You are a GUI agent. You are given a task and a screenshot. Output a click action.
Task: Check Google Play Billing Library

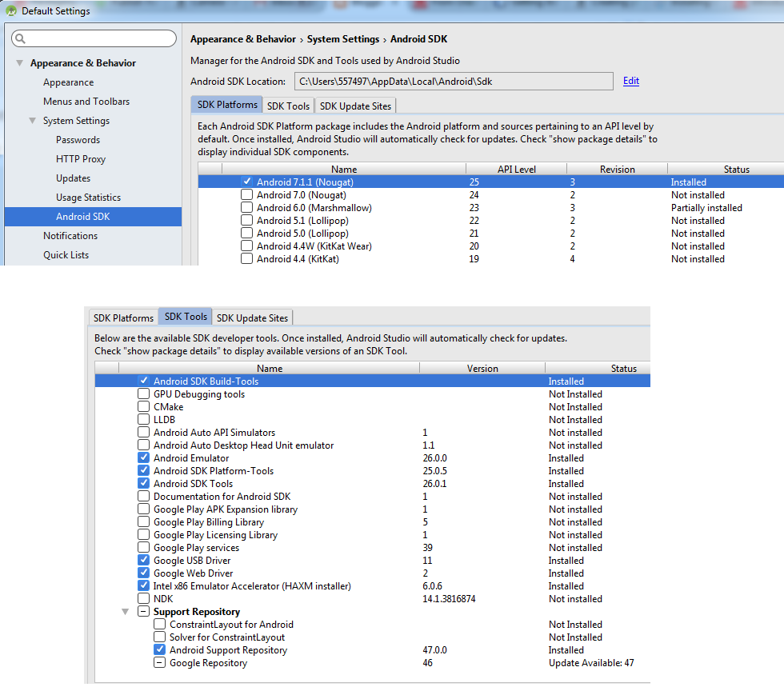coord(143,521)
